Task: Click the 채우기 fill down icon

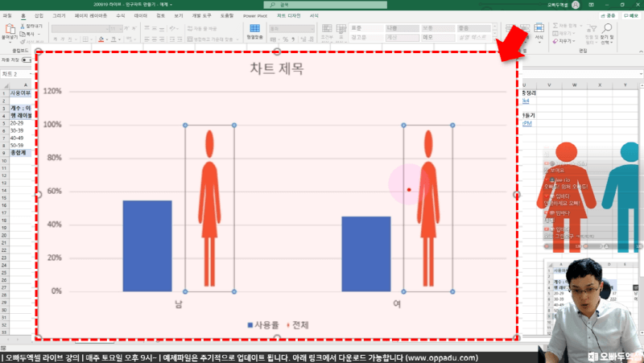Action: tap(555, 33)
